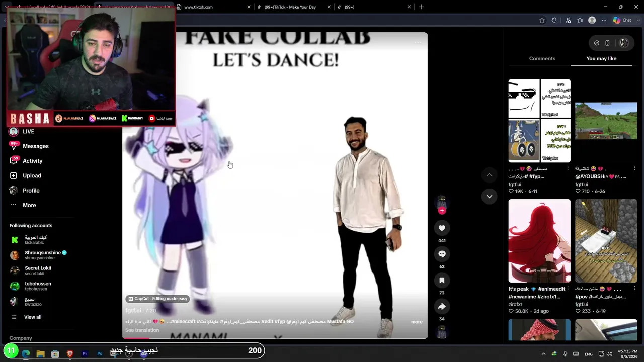644x362 pixels.
Task: Open the fgtf.ui creator name on video
Action: [x=133, y=311]
